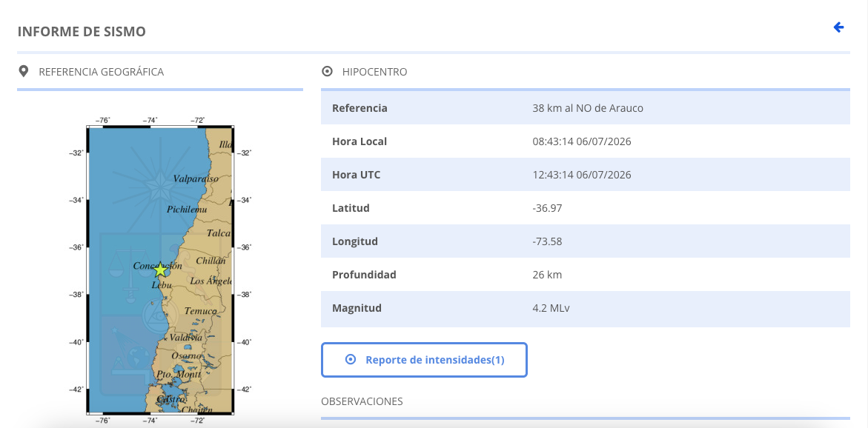Image resolution: width=868 pixels, height=428 pixels.
Task: Click Valparaíso label on the map
Action: tap(196, 178)
